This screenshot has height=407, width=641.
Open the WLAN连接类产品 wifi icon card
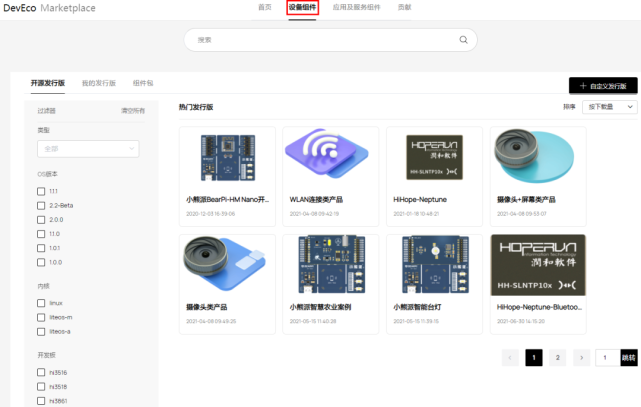[x=326, y=154]
